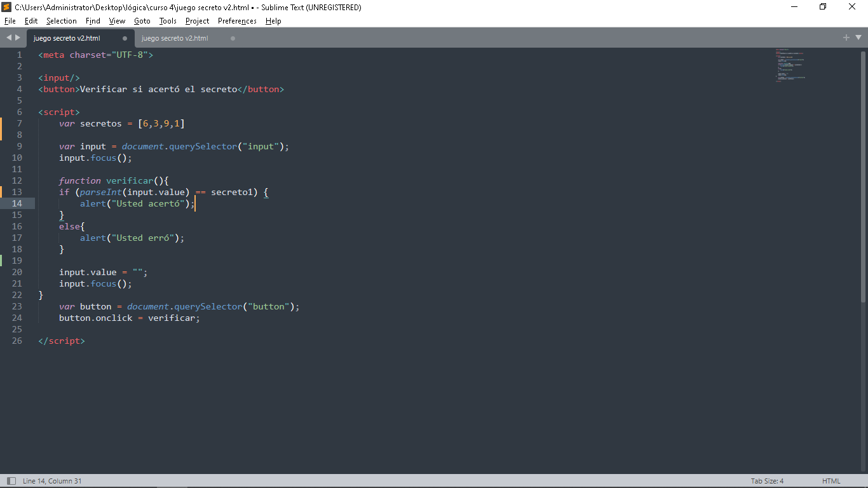Click the <input/> tag on line 3

pos(59,78)
